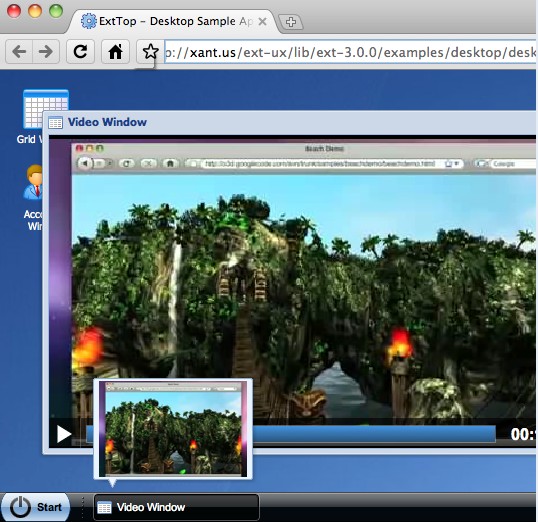Open the Grid Window desktop shortcut icon

46,109
